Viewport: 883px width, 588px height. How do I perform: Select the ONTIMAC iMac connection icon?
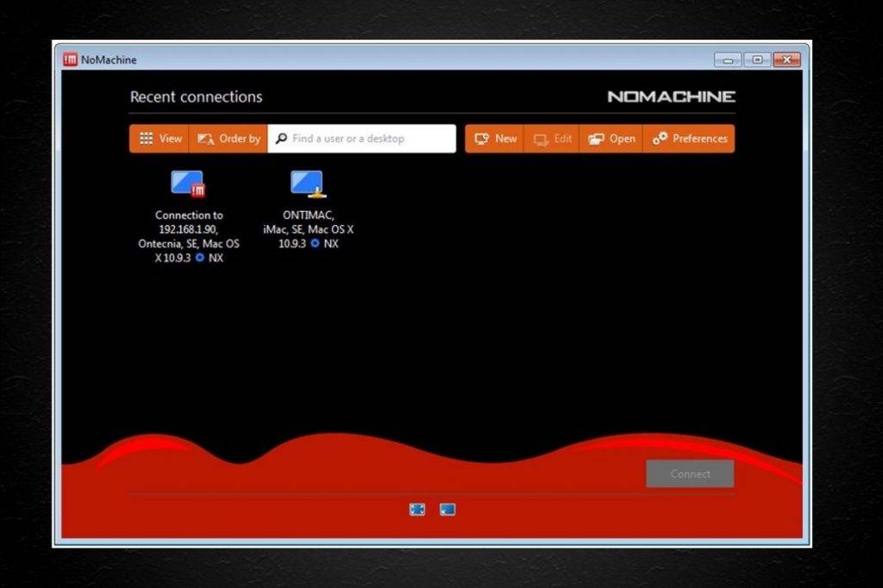coord(308,184)
